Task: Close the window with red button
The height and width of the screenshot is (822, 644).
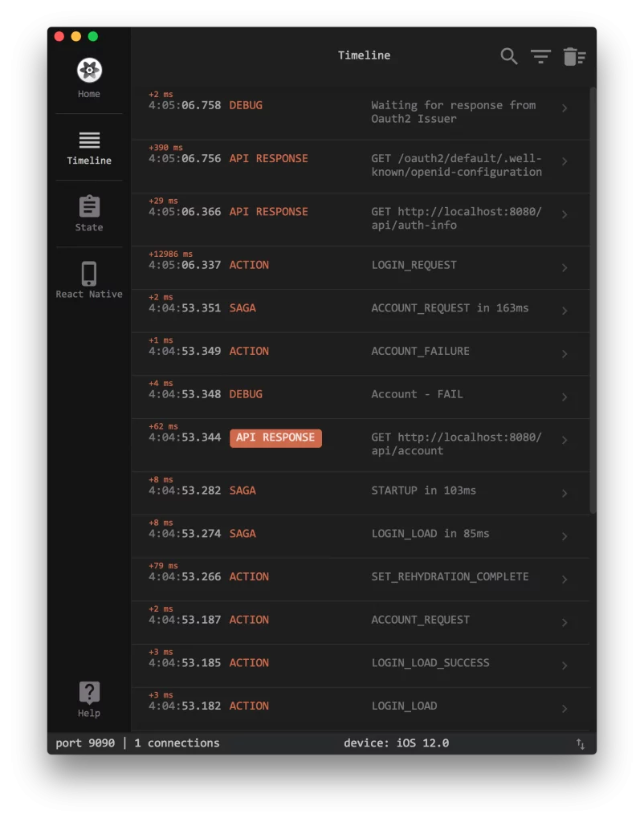Action: point(59,36)
